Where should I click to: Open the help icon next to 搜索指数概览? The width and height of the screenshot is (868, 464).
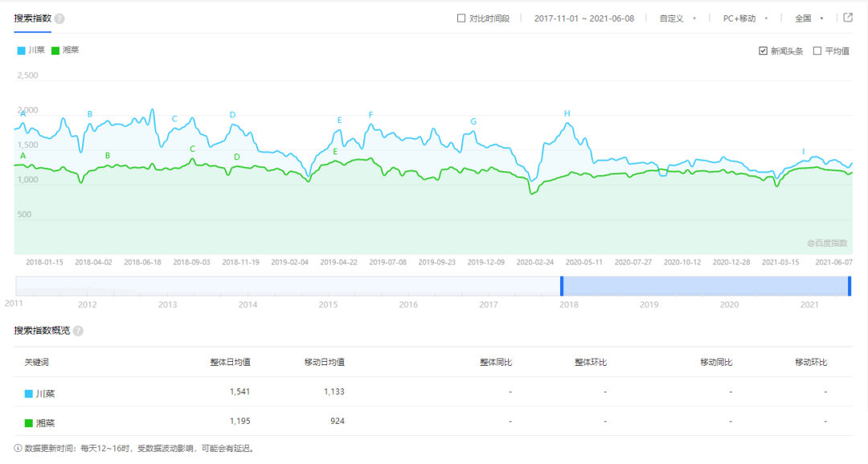78,331
